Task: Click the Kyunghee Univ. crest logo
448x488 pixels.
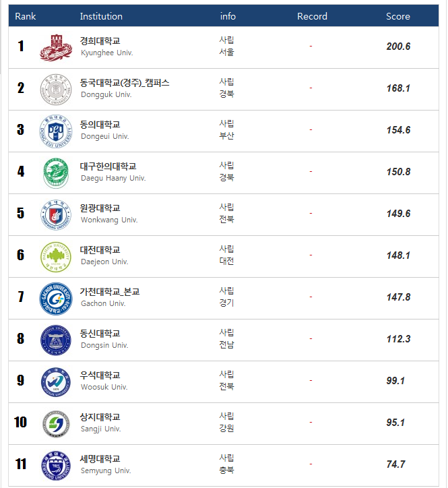Action: (55, 47)
